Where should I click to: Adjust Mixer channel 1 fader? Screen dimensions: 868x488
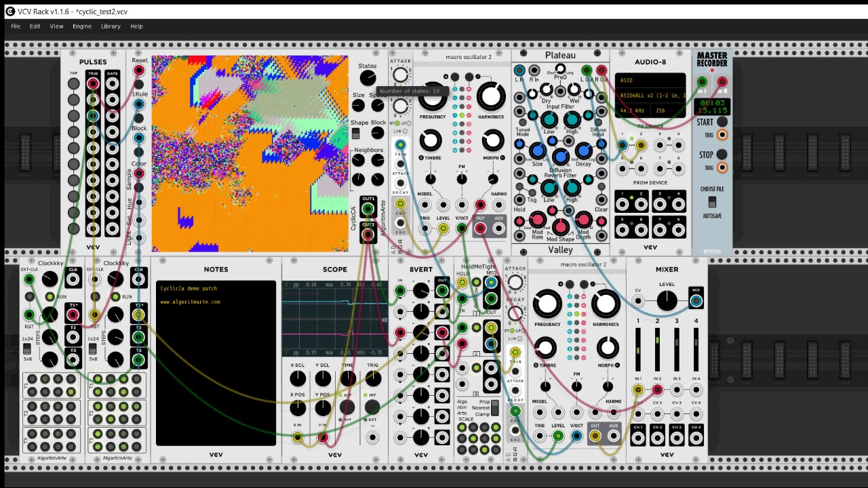click(x=638, y=350)
